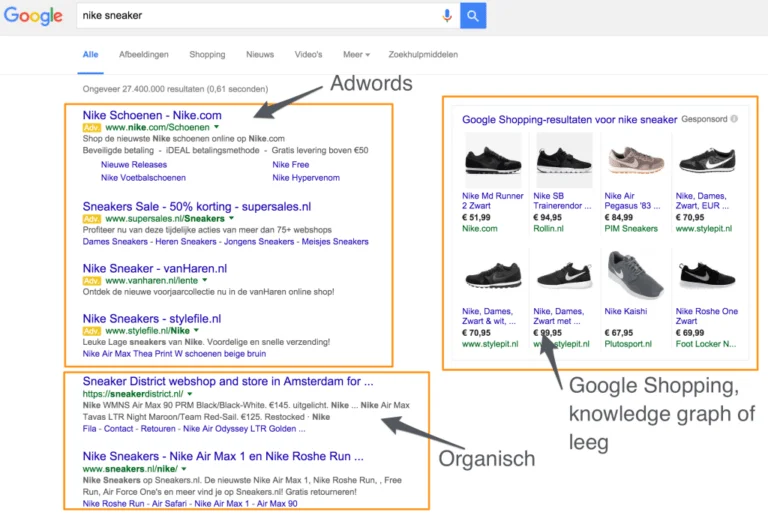Click the Nike Roshe One Zwart image
This screenshot has width=768, height=515.
[x=707, y=275]
